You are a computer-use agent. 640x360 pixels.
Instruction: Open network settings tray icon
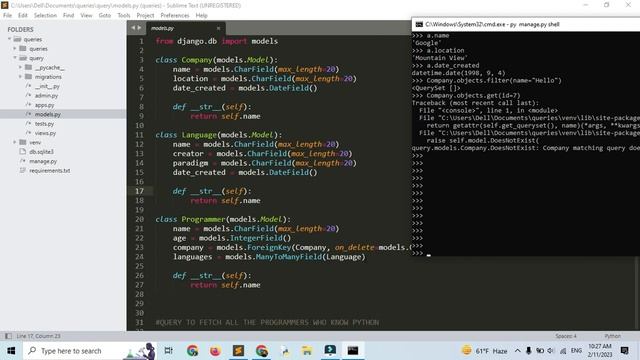tap(563, 351)
